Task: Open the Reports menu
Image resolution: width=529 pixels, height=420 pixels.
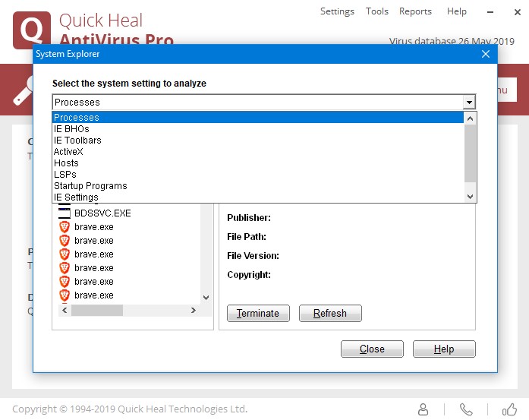Action: click(x=415, y=11)
